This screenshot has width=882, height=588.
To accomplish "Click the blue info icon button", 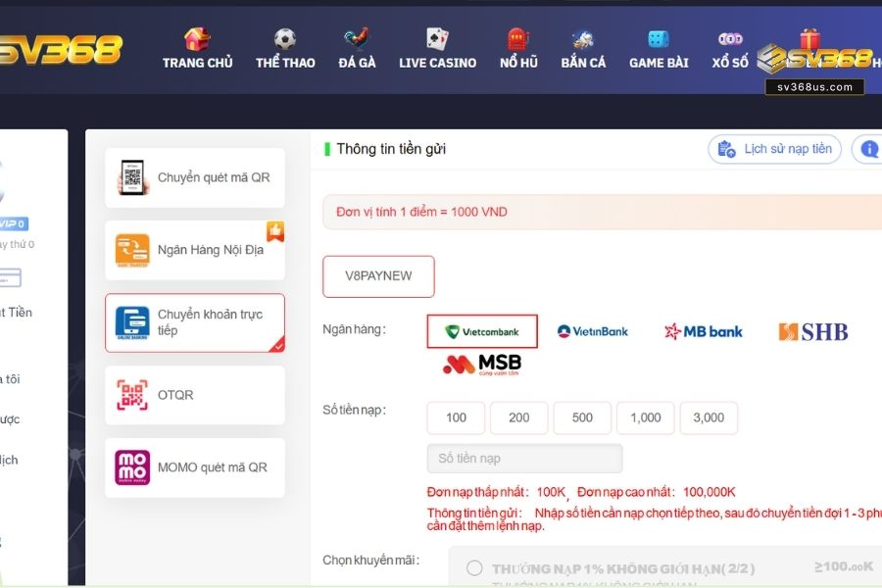I will point(869,149).
